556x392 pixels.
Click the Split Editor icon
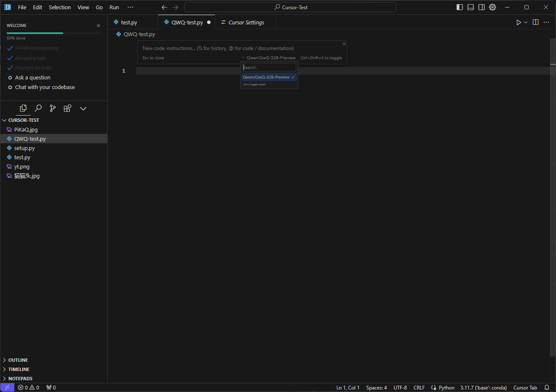click(535, 22)
